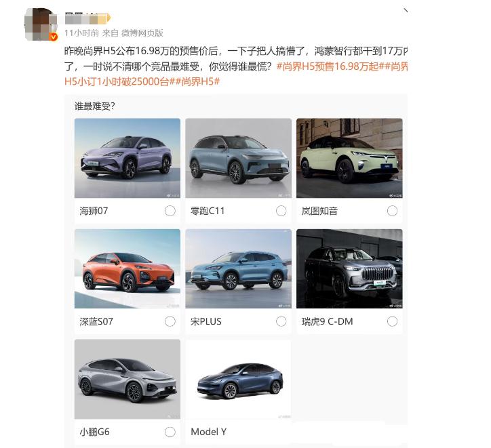
Task: Select the 海狮07 radio button
Action: point(170,211)
